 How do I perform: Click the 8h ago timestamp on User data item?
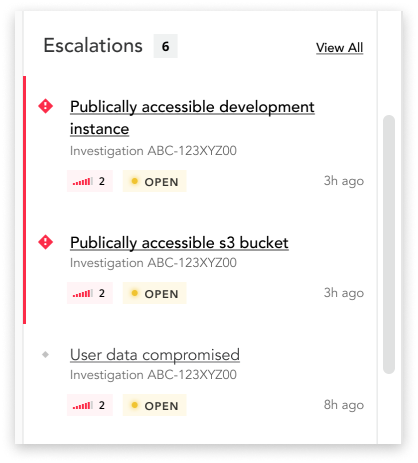[344, 405]
